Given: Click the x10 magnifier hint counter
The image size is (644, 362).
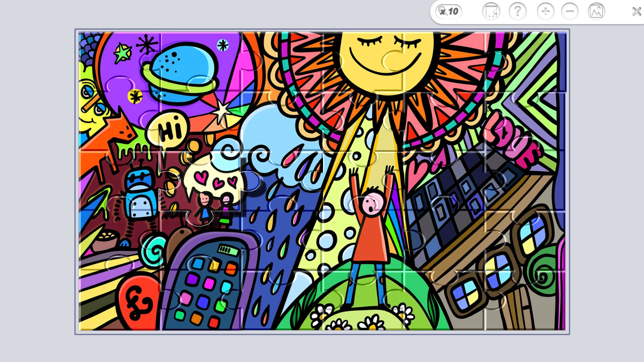Looking at the screenshot, I should (x=449, y=12).
